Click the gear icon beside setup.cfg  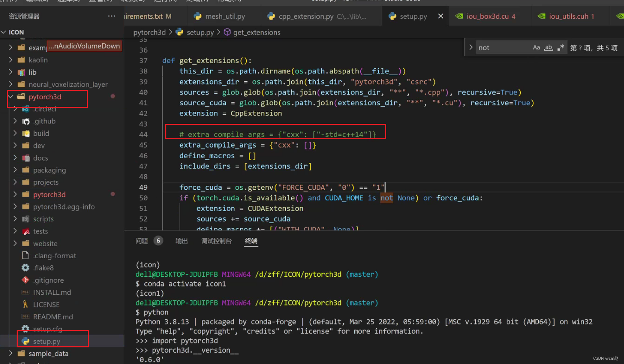click(x=25, y=329)
